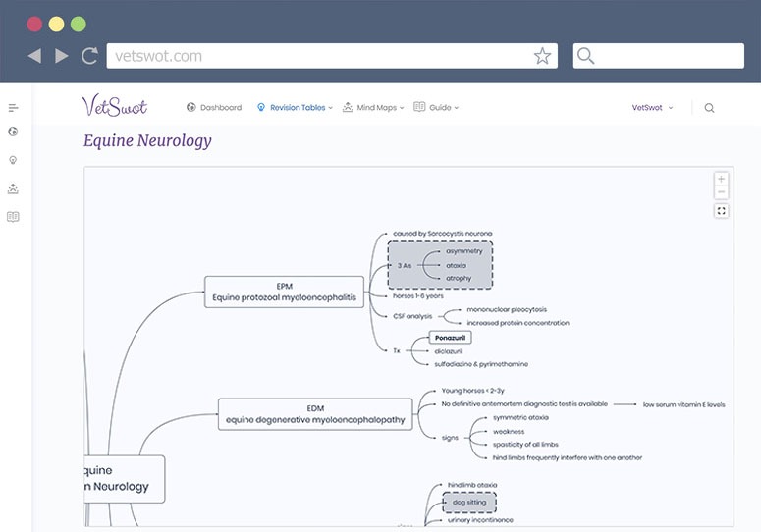The width and height of the screenshot is (761, 532).
Task: Open the Revision Tables dropdown
Action: [x=295, y=108]
